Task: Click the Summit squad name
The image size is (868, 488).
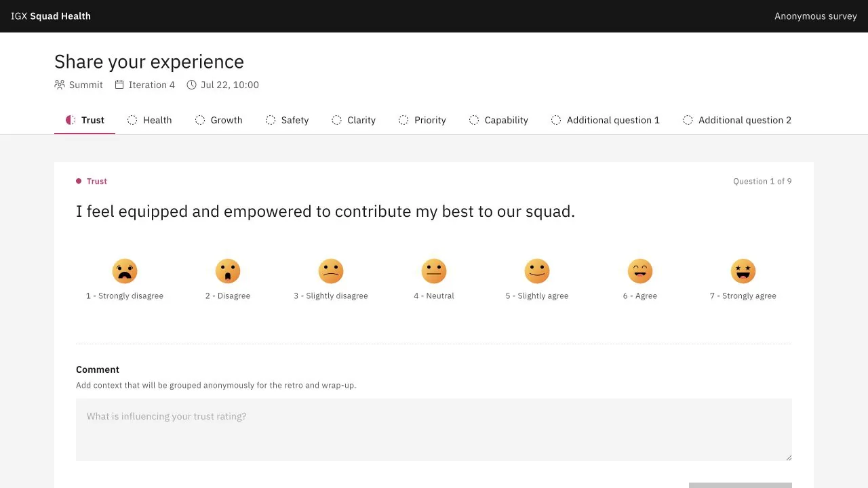Action: point(86,85)
